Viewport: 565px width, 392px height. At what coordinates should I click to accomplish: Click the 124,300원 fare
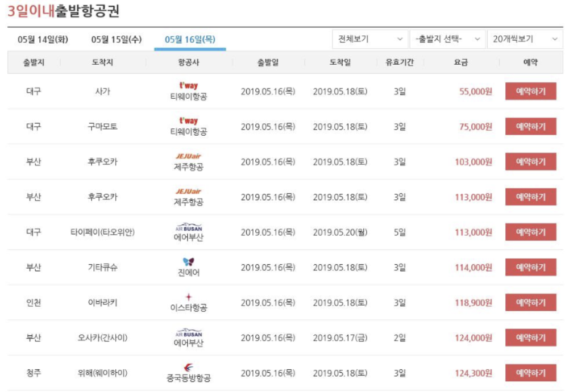point(473,373)
